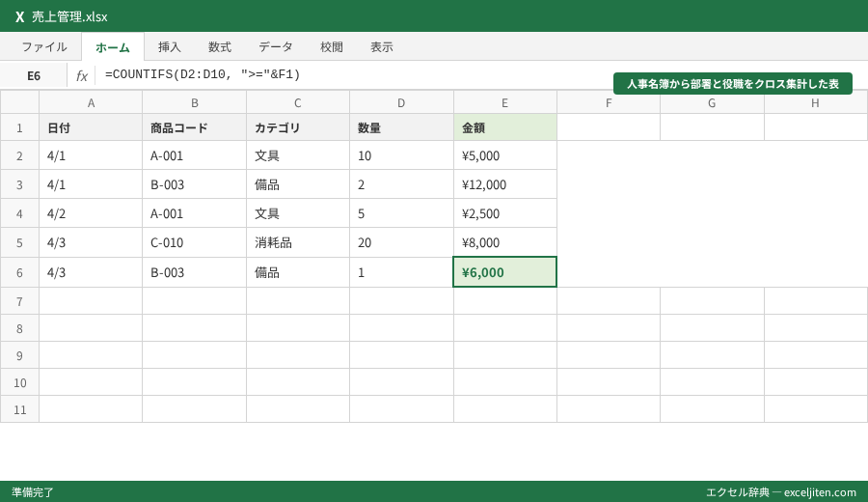This screenshot has width=868, height=502.
Task: Open the 数式 ribbon tab
Action: pos(220,47)
